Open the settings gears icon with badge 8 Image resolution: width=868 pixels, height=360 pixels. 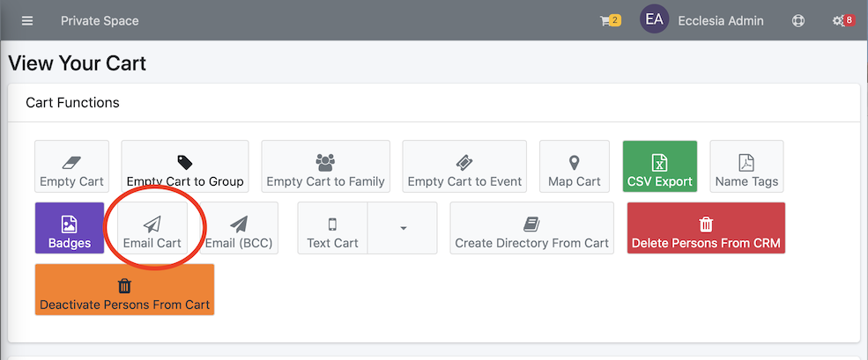pyautogui.click(x=843, y=21)
